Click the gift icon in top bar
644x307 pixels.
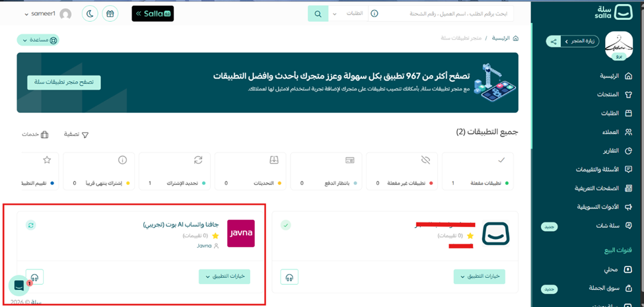110,14
